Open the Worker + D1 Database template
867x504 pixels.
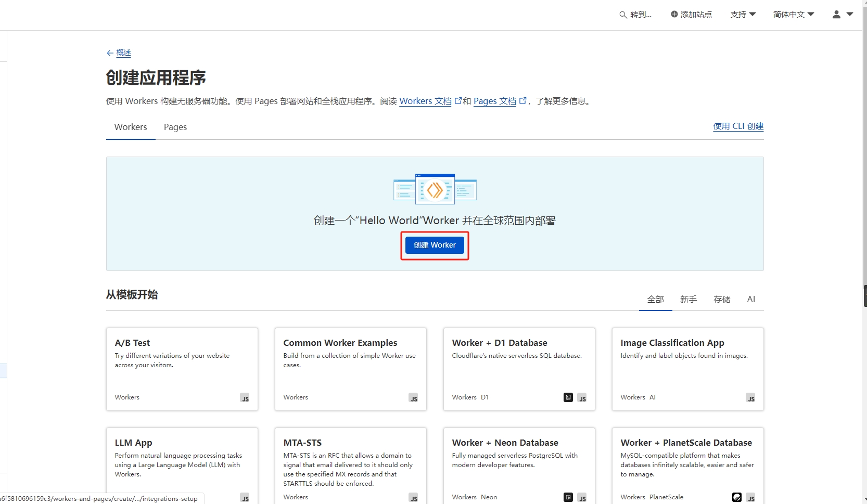[519, 369]
